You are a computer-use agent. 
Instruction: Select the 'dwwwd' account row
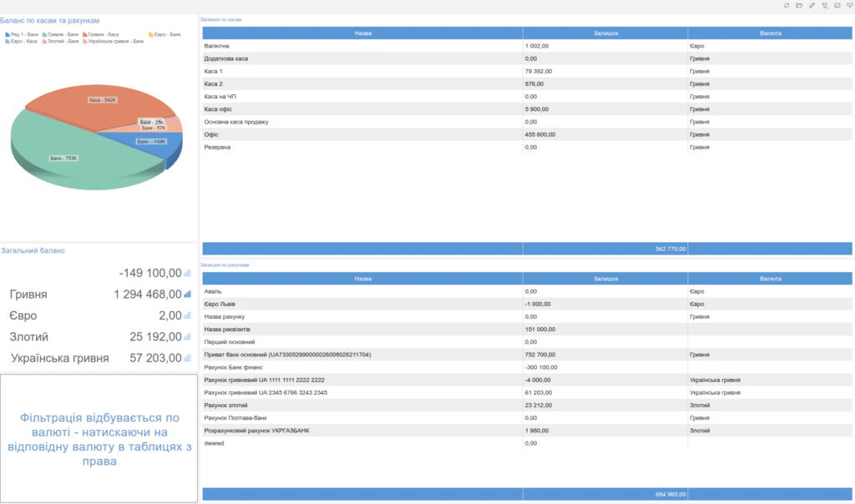(528, 444)
